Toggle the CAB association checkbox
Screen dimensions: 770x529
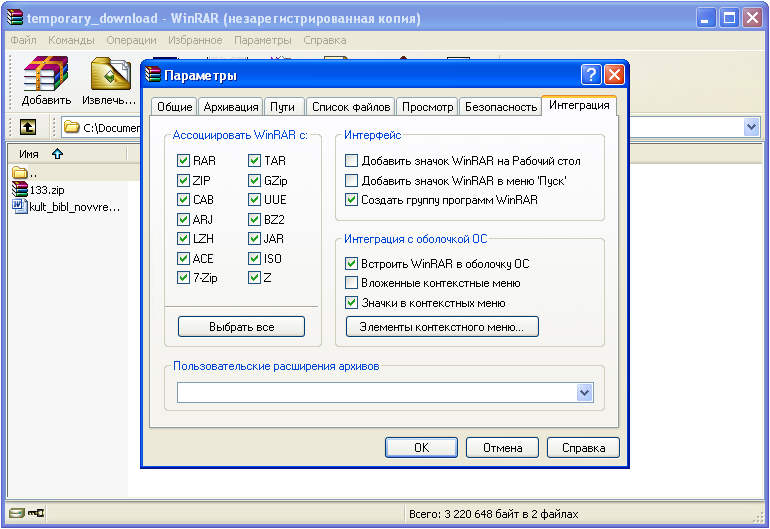pos(183,199)
